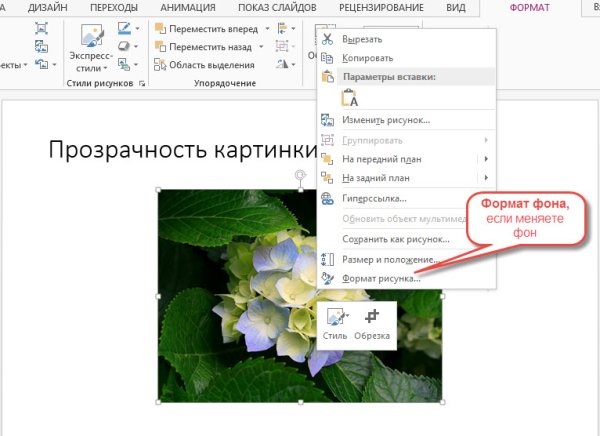
Task: Click the size and position icon in the context menu
Action: 327,260
